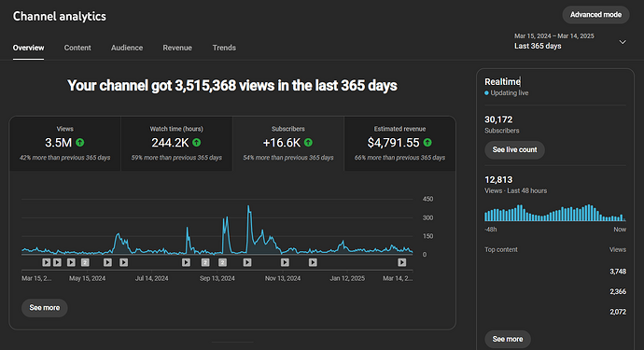
Task: Click the Realtime panel heading
Action: click(x=502, y=82)
